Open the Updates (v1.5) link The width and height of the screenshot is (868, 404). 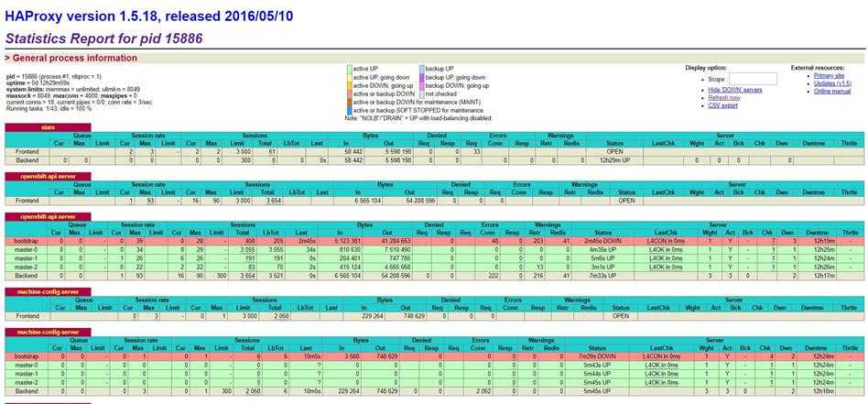point(832,83)
